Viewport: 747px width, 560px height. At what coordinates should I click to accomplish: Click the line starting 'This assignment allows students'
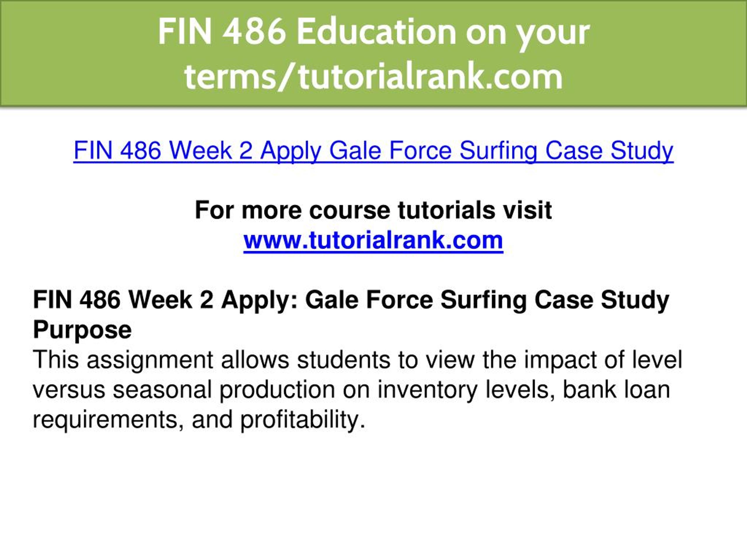(x=358, y=360)
